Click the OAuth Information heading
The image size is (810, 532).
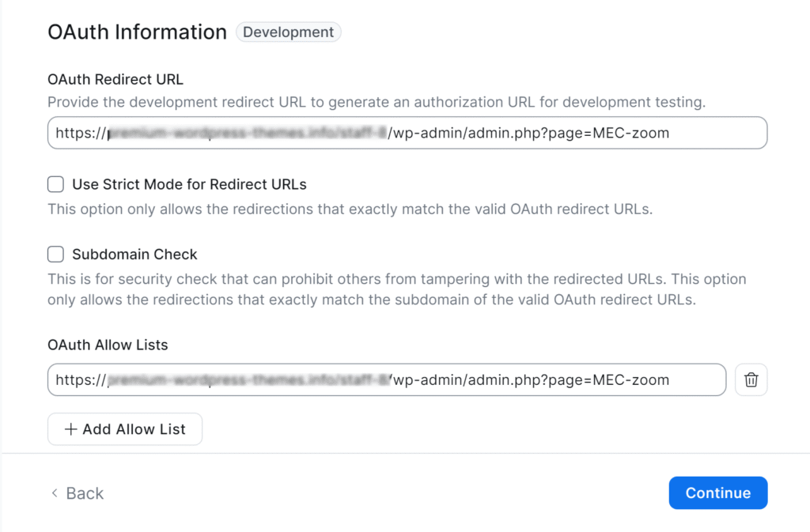tap(137, 32)
